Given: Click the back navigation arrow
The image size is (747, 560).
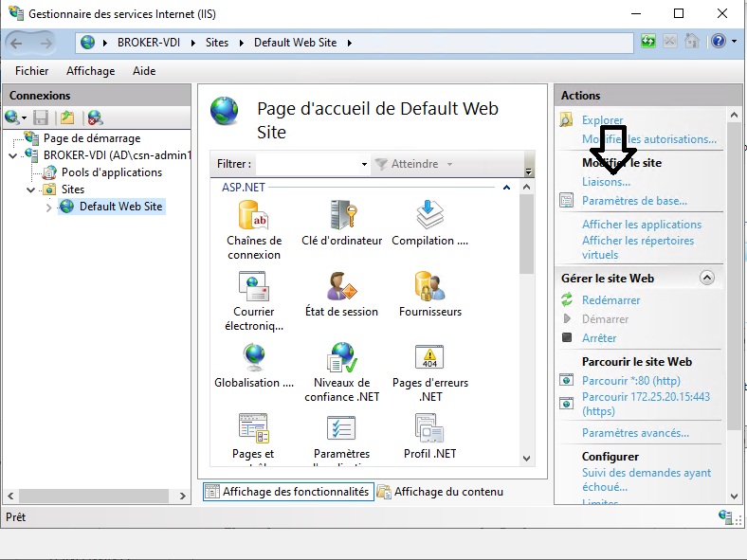Looking at the screenshot, I should [17, 44].
